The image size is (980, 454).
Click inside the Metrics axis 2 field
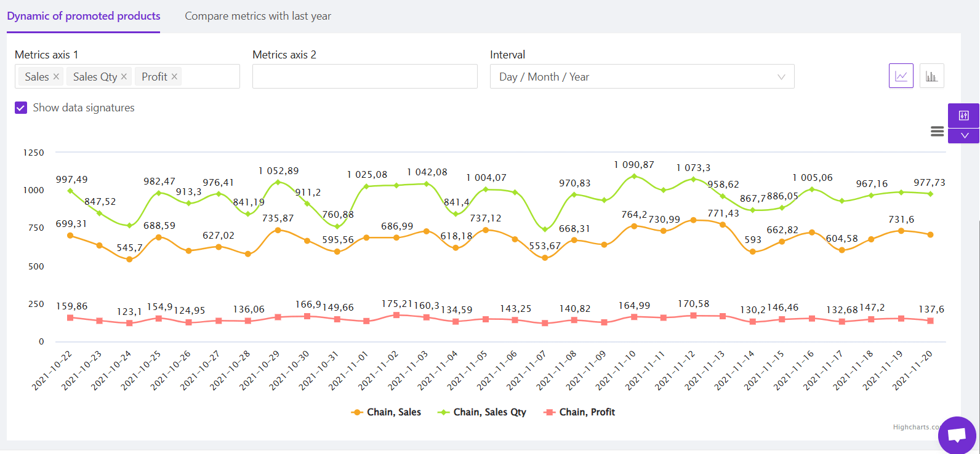point(364,77)
